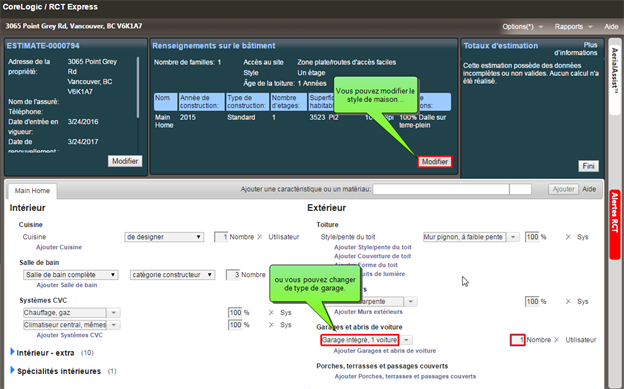
Task: Click the Année de construction column header
Action: click(x=202, y=102)
